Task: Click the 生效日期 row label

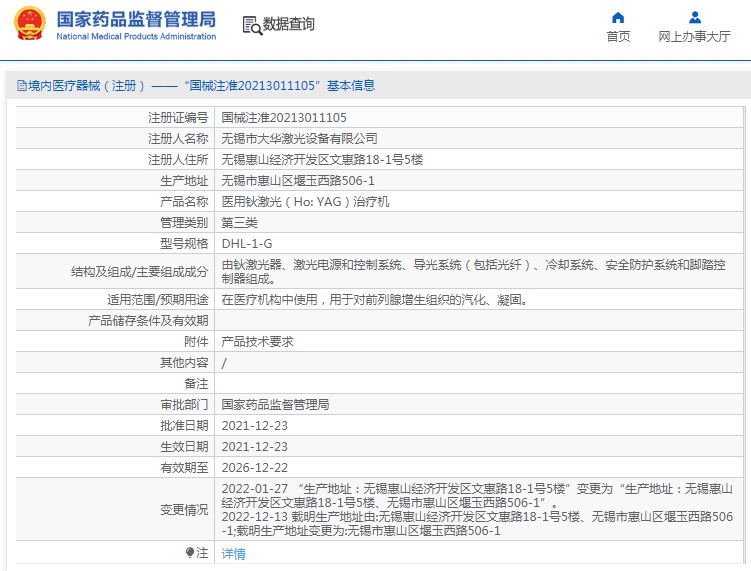Action: pos(184,447)
